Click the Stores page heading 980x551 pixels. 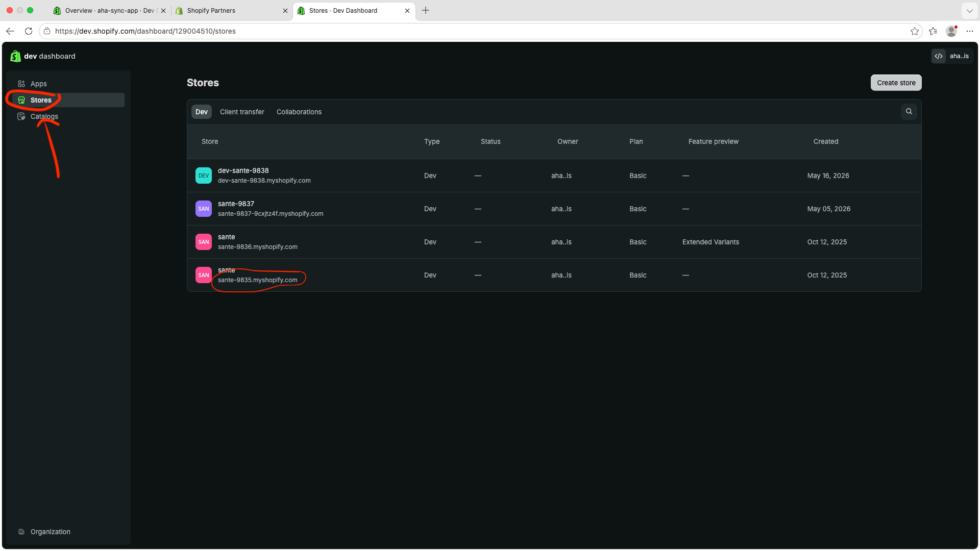click(203, 83)
